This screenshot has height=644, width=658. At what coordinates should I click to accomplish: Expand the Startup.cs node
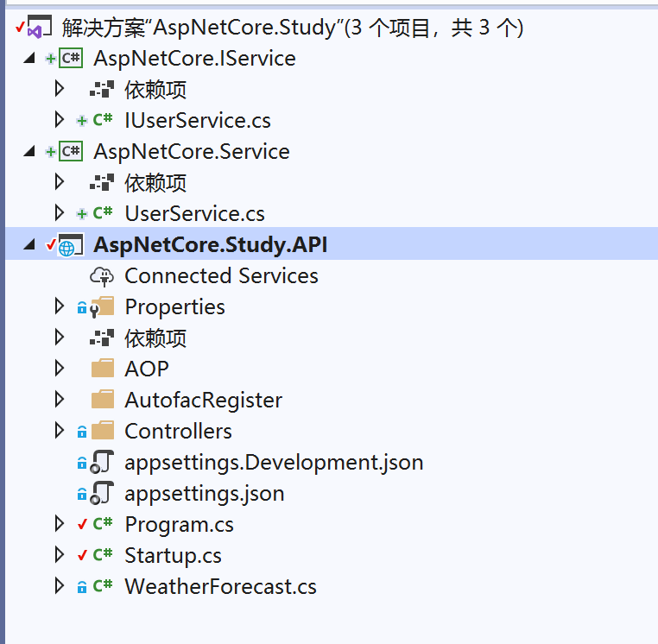coord(60,554)
